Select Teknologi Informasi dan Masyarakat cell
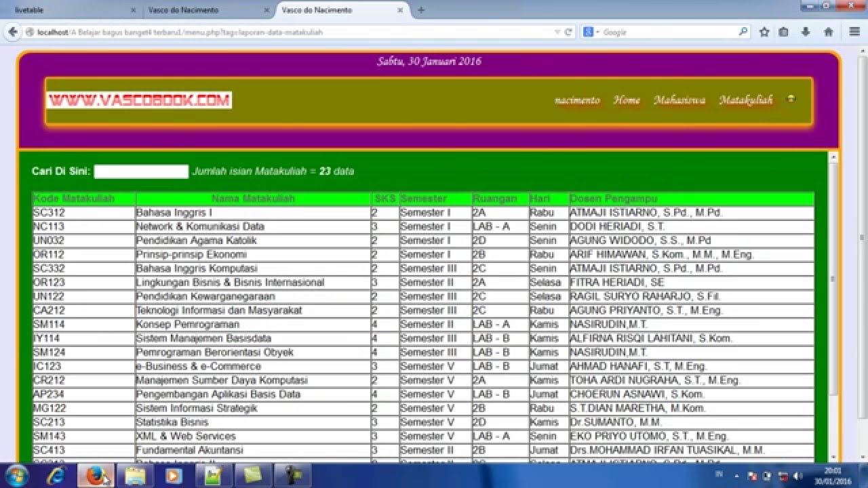Screen dimensions: 868x488 click(253, 310)
